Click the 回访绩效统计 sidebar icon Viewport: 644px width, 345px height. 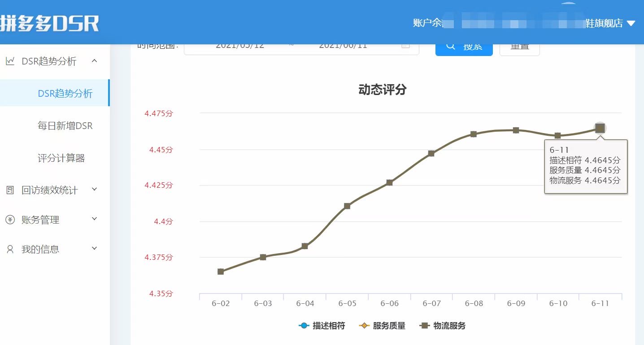pos(10,190)
